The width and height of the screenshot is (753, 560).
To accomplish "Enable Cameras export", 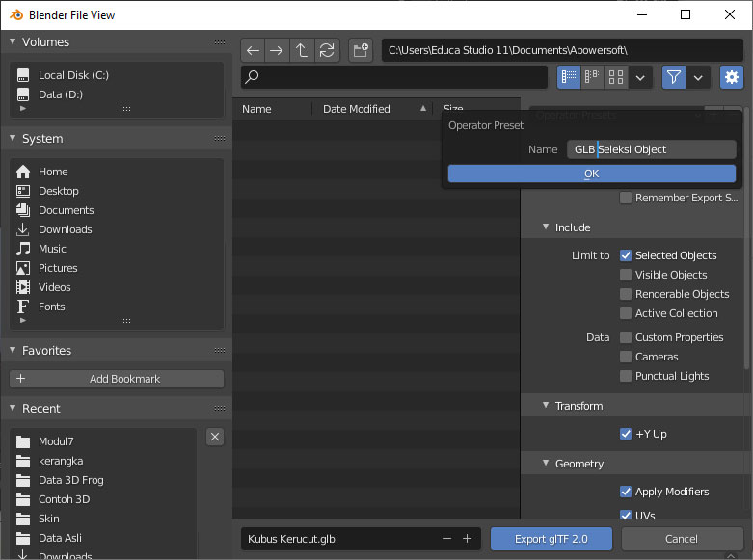I will [x=626, y=357].
